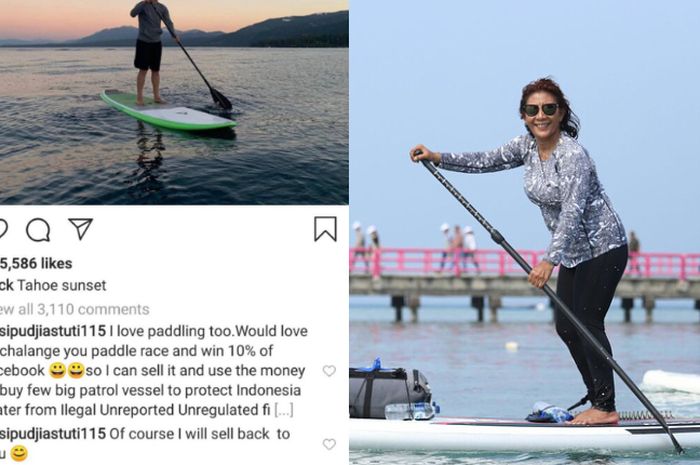Viewport: 700px width, 465px height.
Task: Like the post using the heart icon
Action: 3,229
